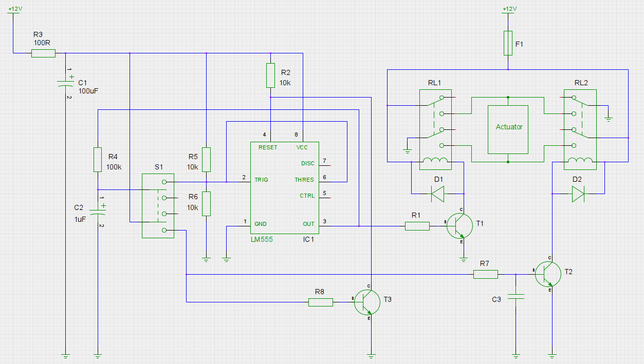644x364 pixels.
Task: Click the VCC pin label
Action: [x=302, y=147]
